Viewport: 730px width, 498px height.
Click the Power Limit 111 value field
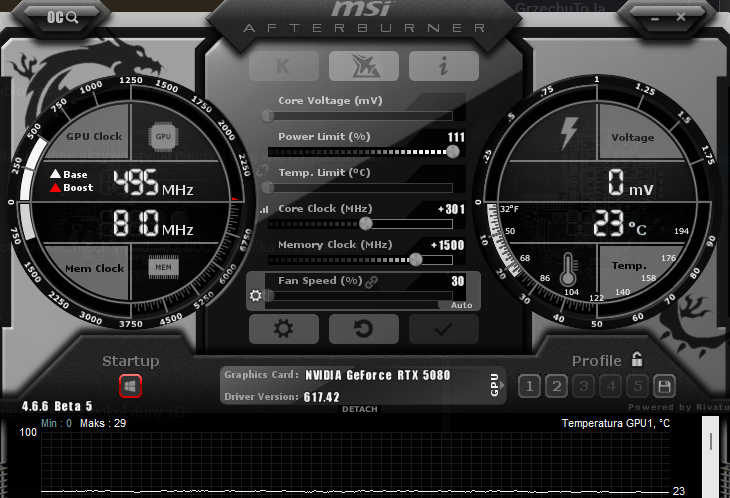456,137
